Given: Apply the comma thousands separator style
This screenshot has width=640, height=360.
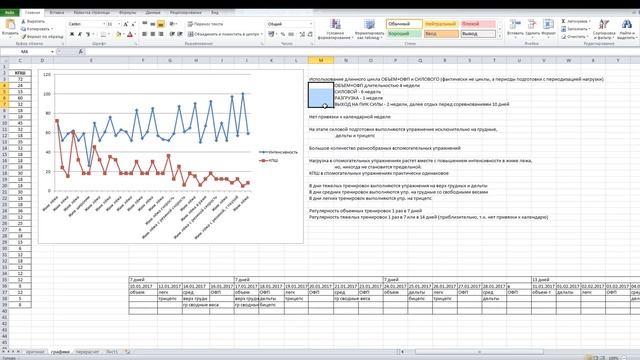Looking at the screenshot, I should 291,34.
